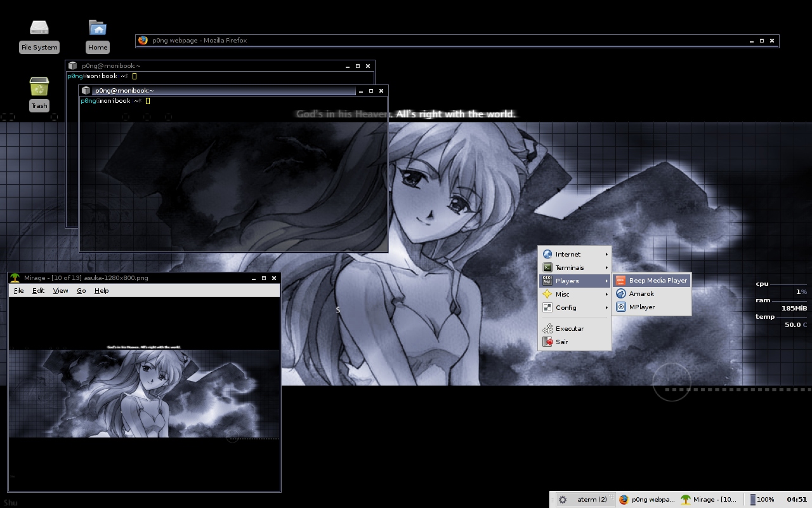Click the window icon of the back aterm terminal
812x508 pixels.
(73, 65)
